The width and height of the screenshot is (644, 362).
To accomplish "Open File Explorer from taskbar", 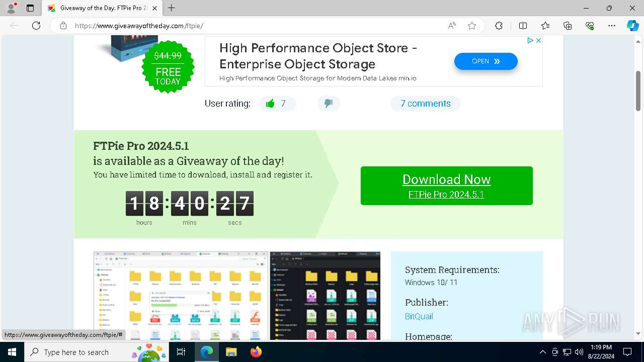I will (x=231, y=352).
